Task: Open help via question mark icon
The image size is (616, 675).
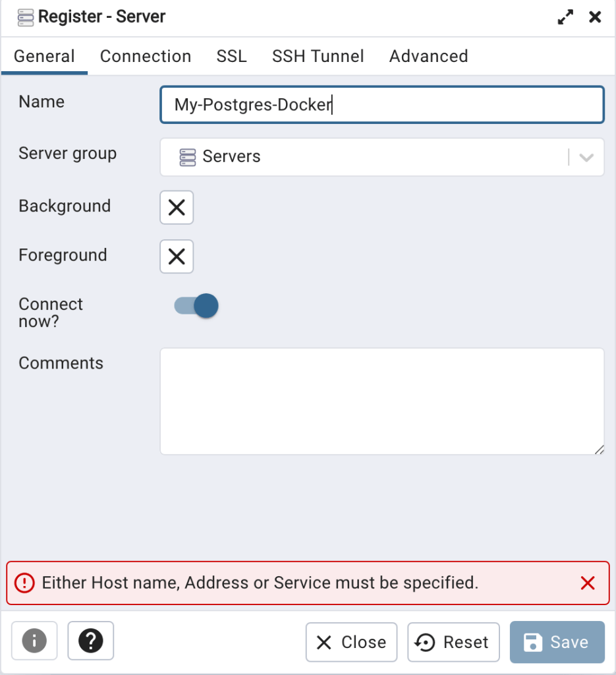Action: [x=91, y=641]
